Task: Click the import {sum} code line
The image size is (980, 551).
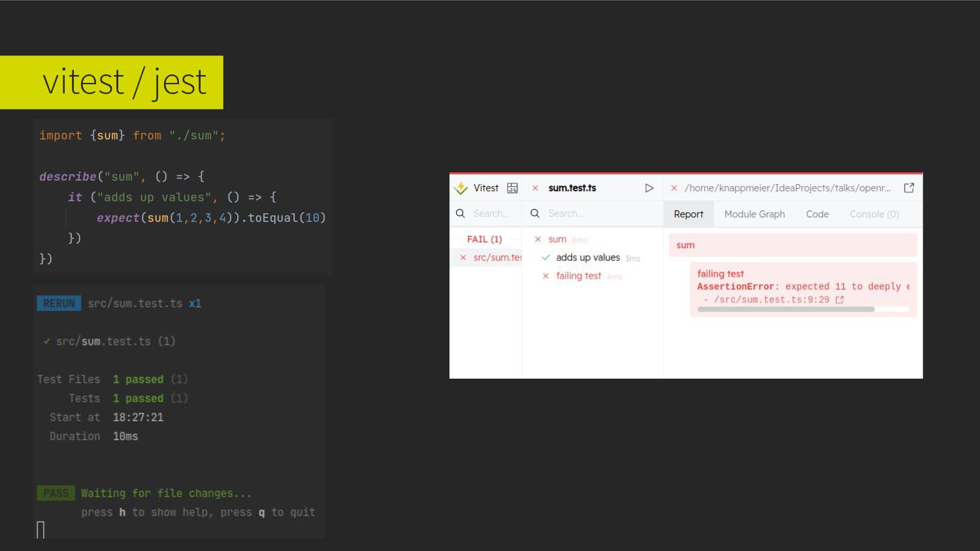Action: coord(132,136)
